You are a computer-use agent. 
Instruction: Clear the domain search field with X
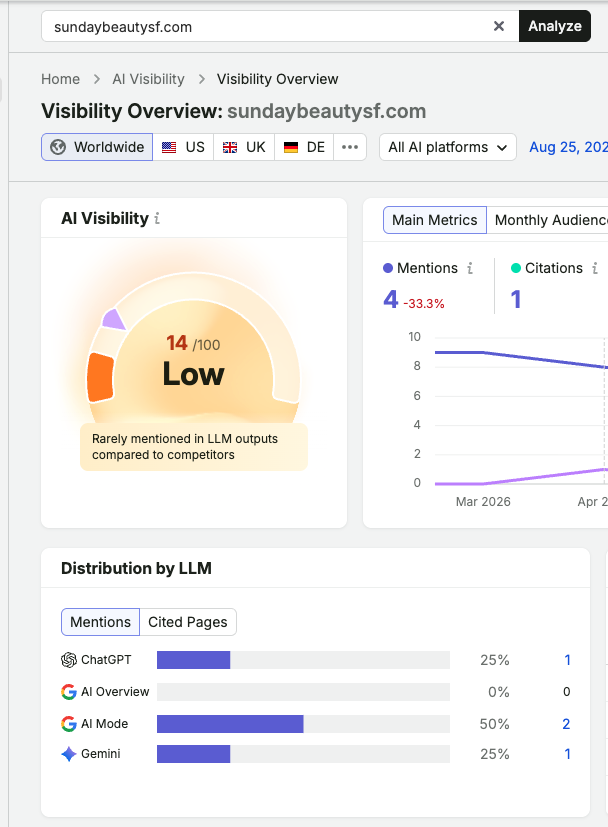[498, 26]
